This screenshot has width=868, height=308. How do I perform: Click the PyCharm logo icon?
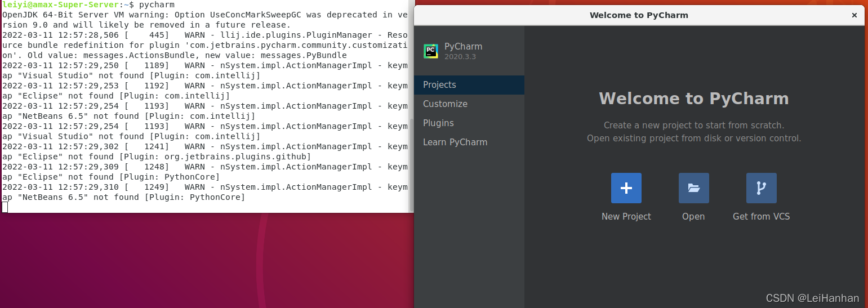point(431,51)
